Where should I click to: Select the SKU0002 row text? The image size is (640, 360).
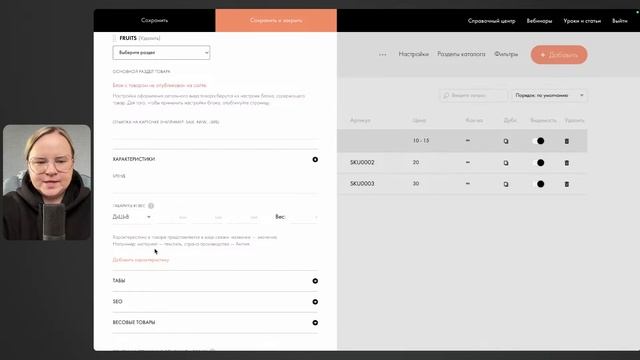pos(362,162)
